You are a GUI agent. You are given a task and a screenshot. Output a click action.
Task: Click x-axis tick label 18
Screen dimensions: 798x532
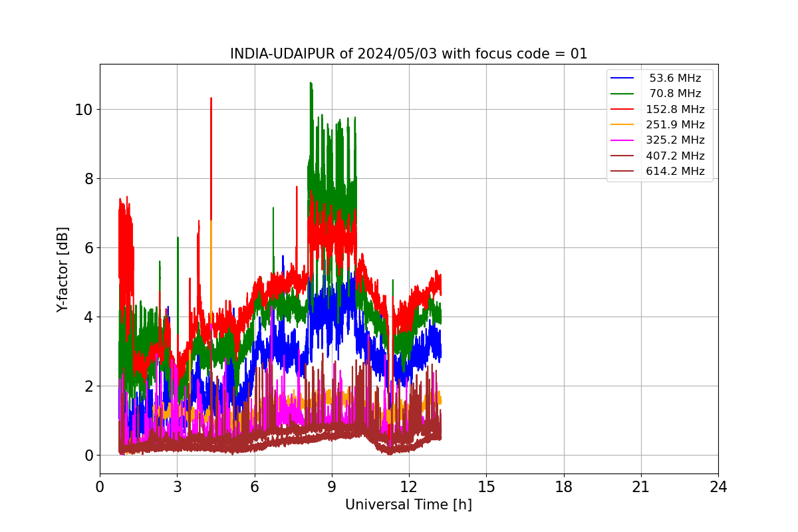tap(563, 487)
